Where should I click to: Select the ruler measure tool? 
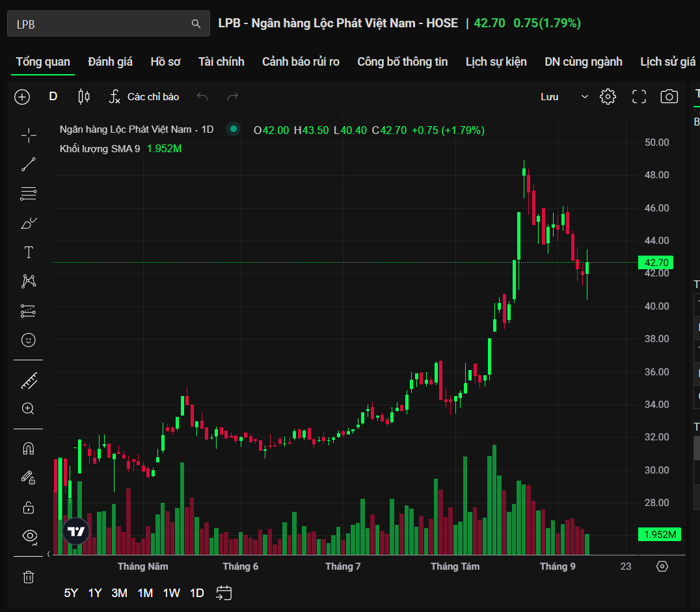29,381
